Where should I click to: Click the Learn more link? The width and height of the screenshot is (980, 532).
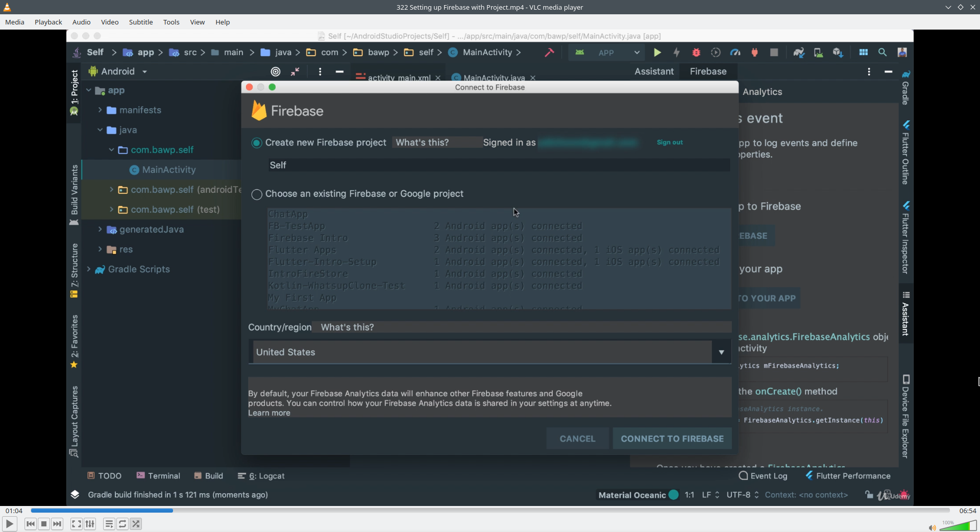tap(269, 413)
